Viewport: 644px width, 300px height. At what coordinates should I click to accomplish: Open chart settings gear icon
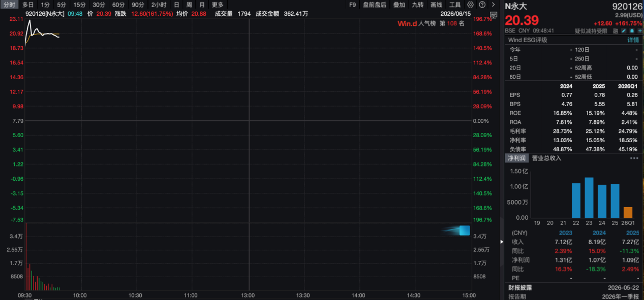tap(470, 5)
